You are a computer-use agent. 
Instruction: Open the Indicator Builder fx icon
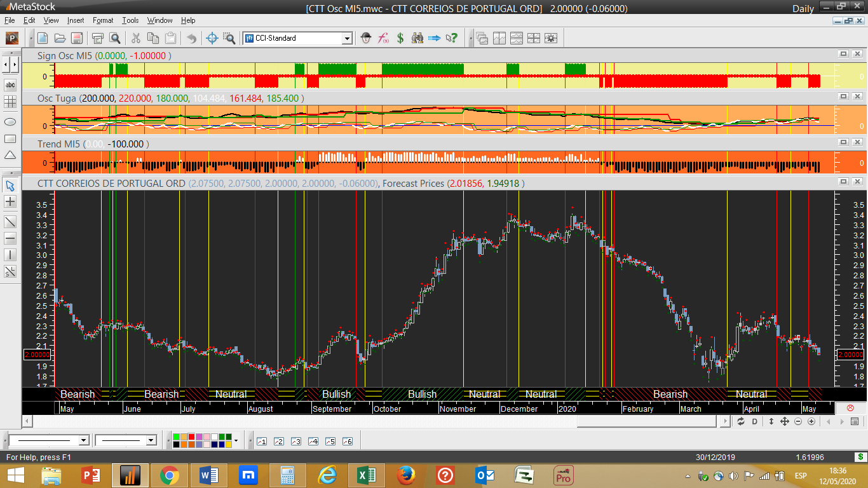[x=383, y=38]
